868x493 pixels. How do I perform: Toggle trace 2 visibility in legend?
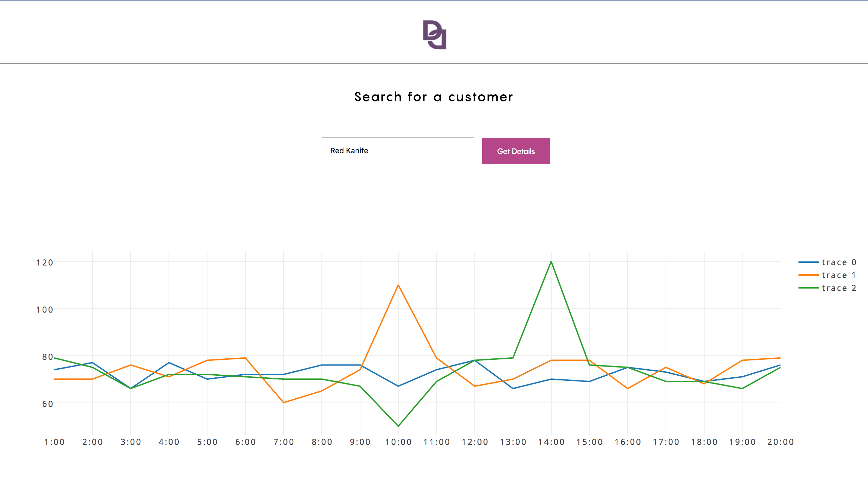pos(839,288)
